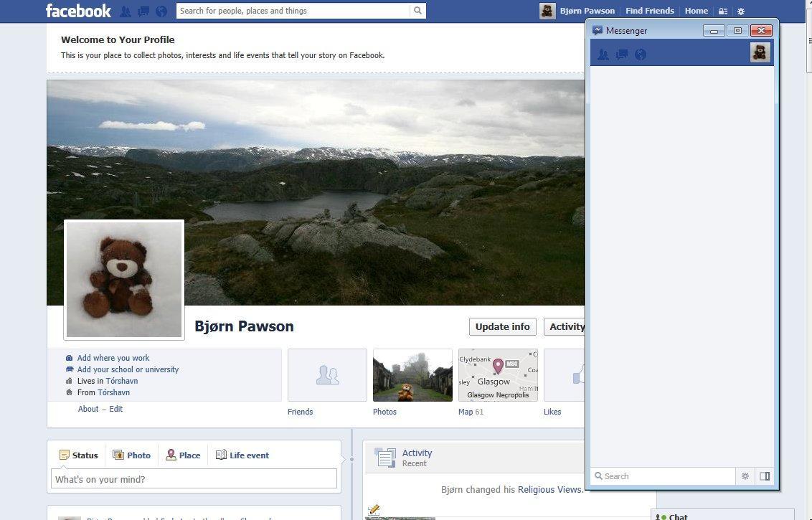Open Find Friends from the top bar

(649, 11)
